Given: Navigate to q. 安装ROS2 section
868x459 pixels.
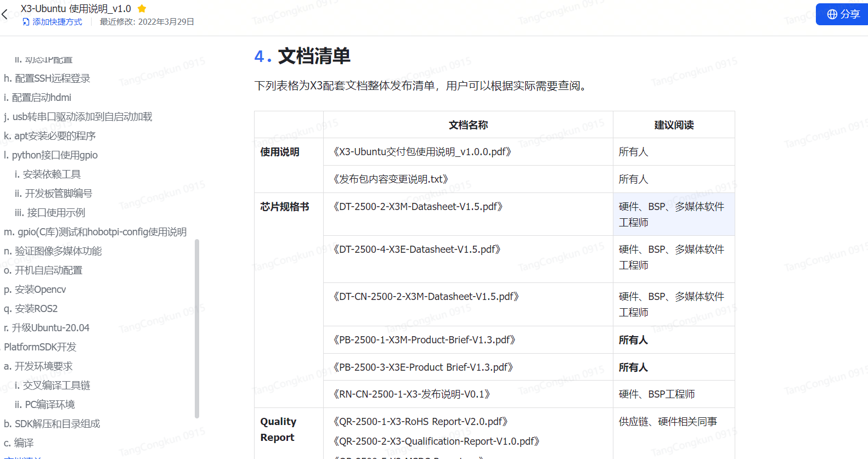Looking at the screenshot, I should point(31,309).
